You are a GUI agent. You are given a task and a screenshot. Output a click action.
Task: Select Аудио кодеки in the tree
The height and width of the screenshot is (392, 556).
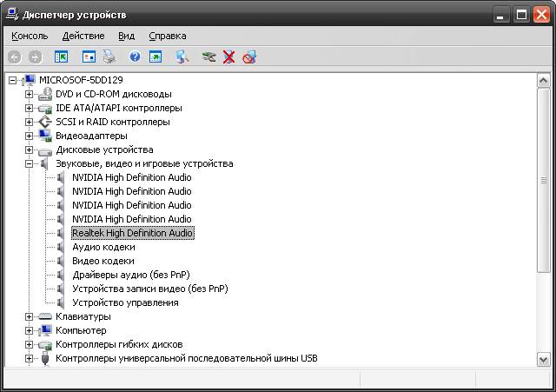point(103,247)
